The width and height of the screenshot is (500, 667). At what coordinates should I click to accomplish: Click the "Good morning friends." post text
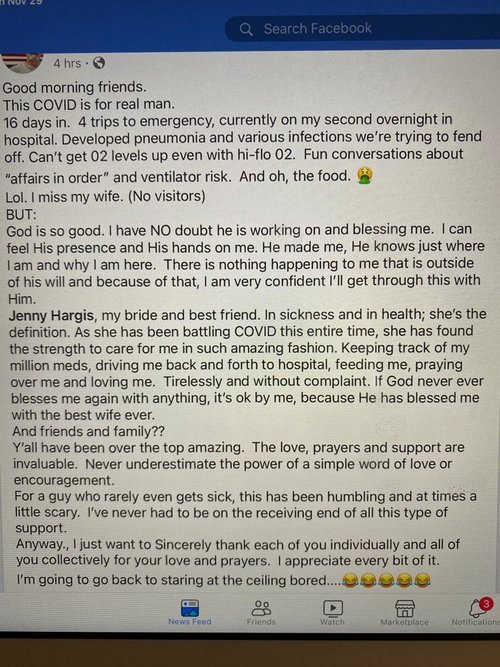pos(74,87)
